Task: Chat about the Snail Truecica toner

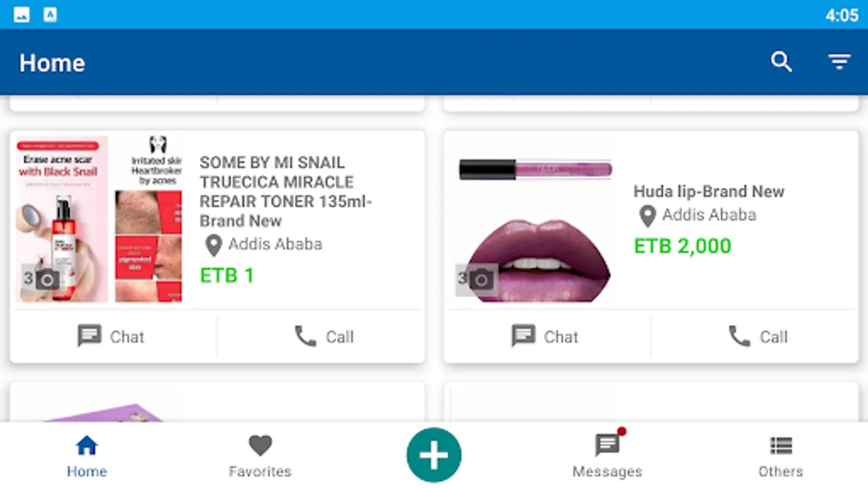Action: pyautogui.click(x=111, y=336)
